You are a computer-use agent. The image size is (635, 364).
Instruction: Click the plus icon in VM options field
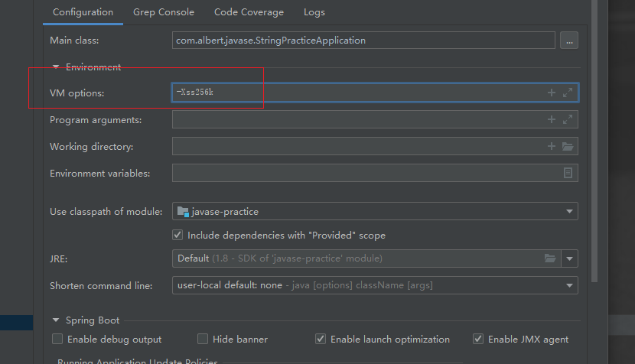[551, 93]
